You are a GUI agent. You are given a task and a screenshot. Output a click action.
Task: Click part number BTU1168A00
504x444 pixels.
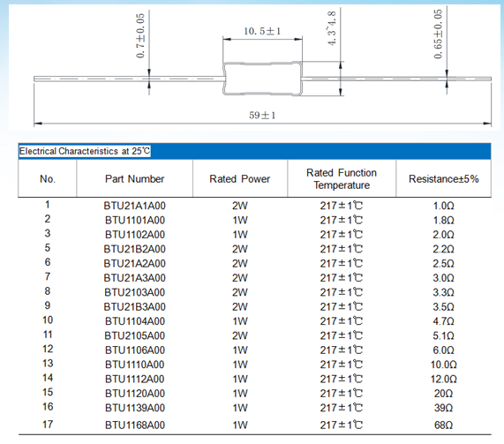click(135, 425)
